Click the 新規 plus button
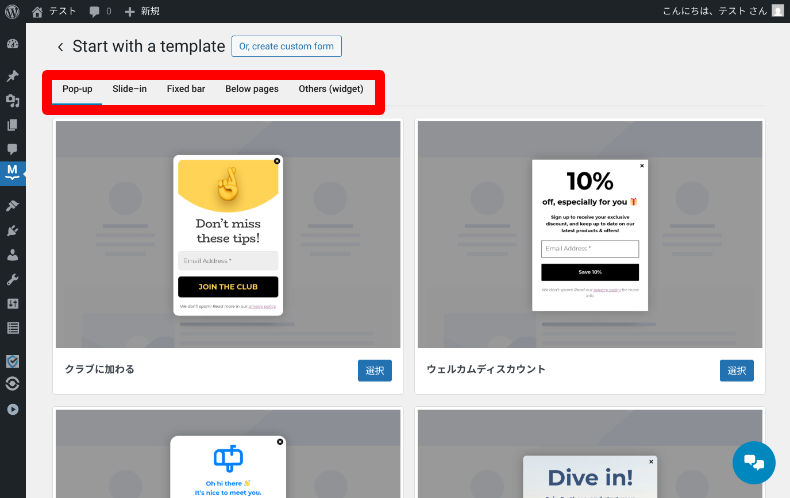Viewport: 790px width, 498px height. [142, 12]
